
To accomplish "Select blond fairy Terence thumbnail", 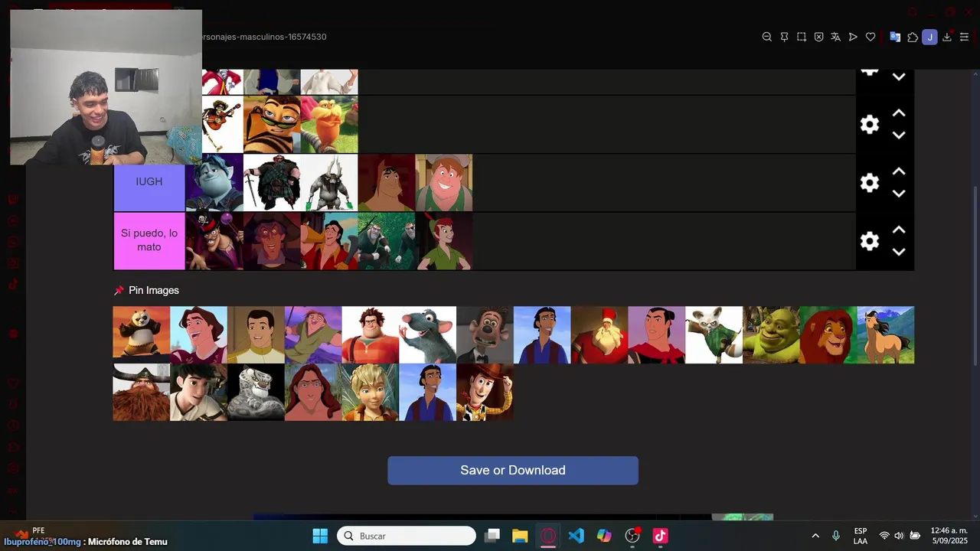I will [371, 393].
